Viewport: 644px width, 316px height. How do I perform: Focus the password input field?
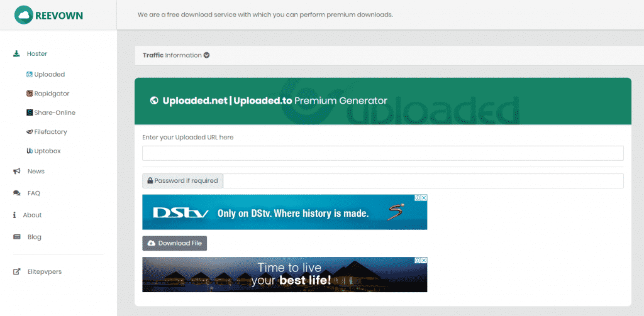pos(423,181)
